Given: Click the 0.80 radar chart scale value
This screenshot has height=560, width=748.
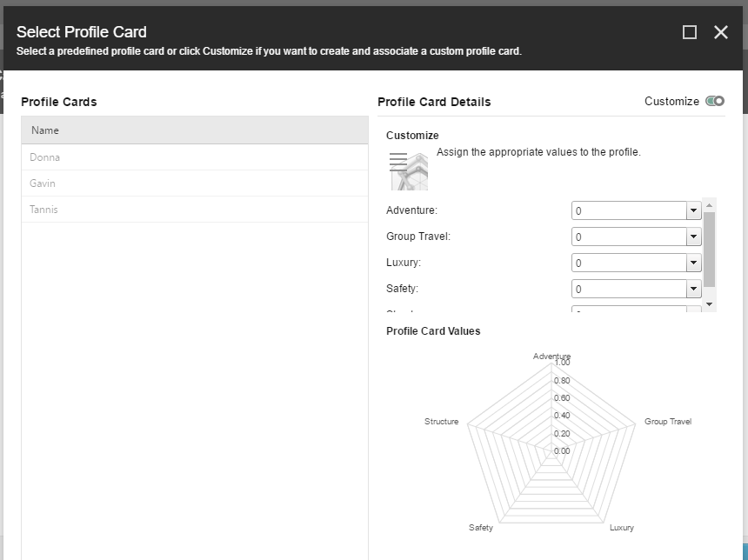Looking at the screenshot, I should coord(562,381).
